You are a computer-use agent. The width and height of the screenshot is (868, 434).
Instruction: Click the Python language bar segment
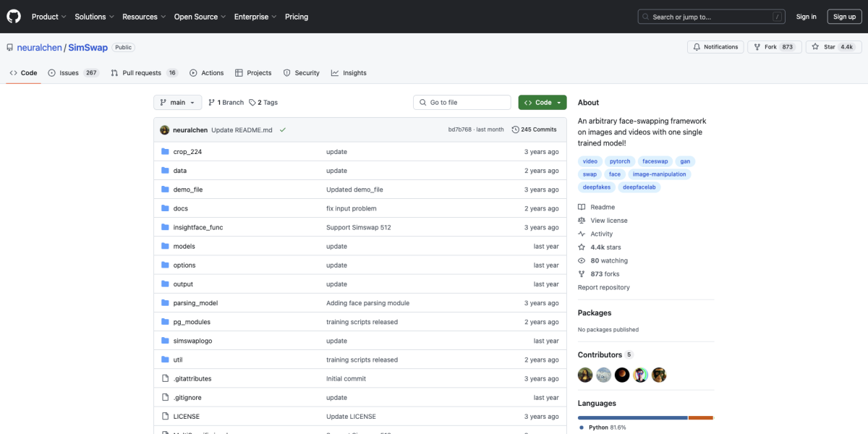tap(632, 417)
